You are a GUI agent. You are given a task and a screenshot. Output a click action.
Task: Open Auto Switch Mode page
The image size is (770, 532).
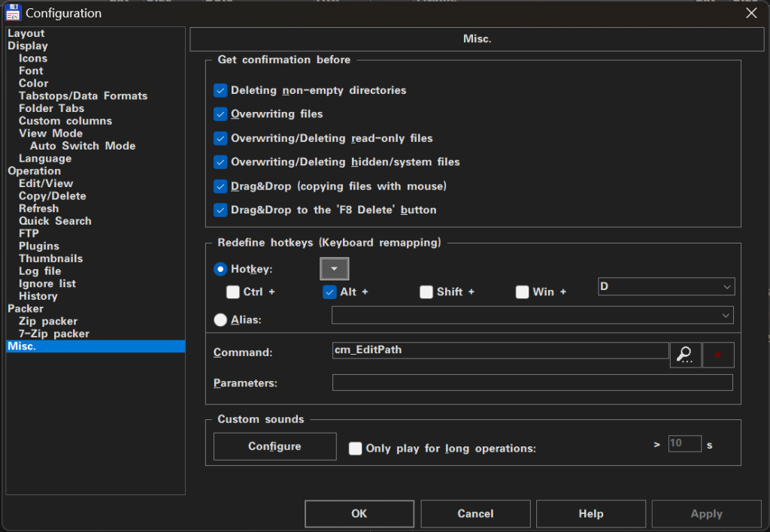83,146
